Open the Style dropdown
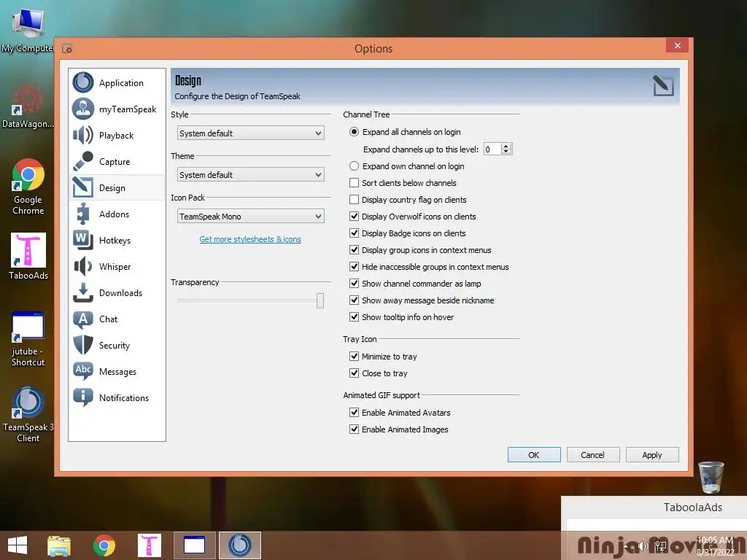The image size is (747, 560). pos(251,133)
